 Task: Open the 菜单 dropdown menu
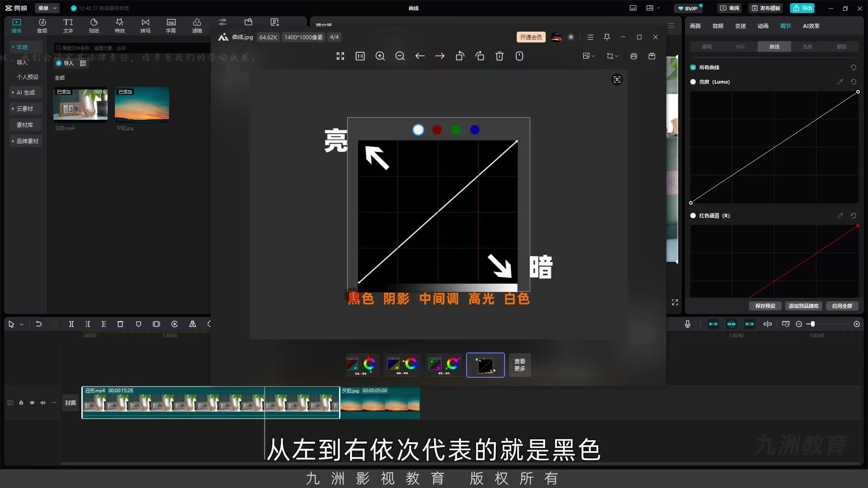(47, 8)
